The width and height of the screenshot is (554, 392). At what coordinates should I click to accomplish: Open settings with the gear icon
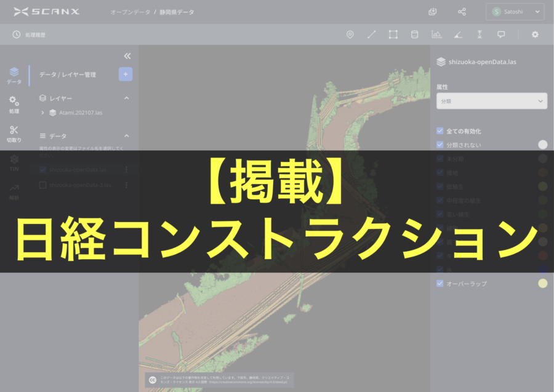coord(535,34)
